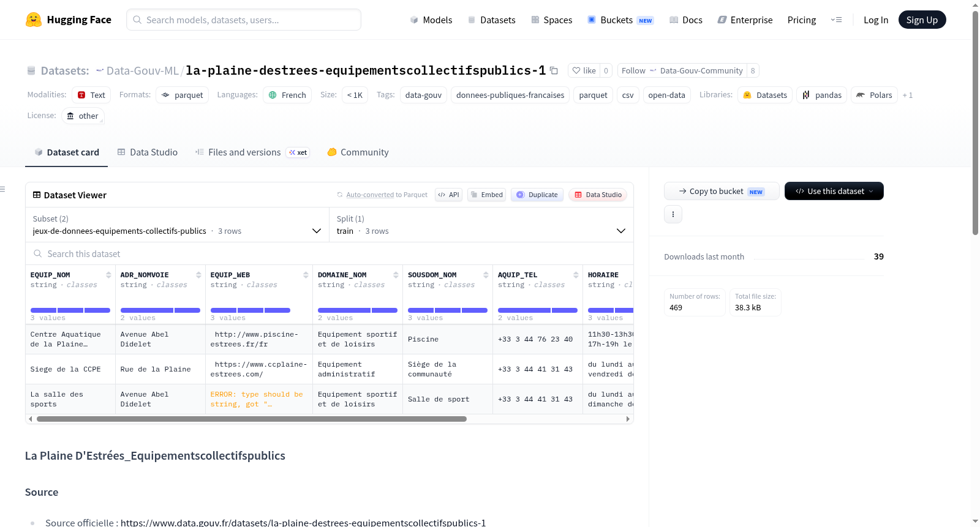Duplicate the dataset viewer
This screenshot has height=527, width=980.
tap(537, 195)
